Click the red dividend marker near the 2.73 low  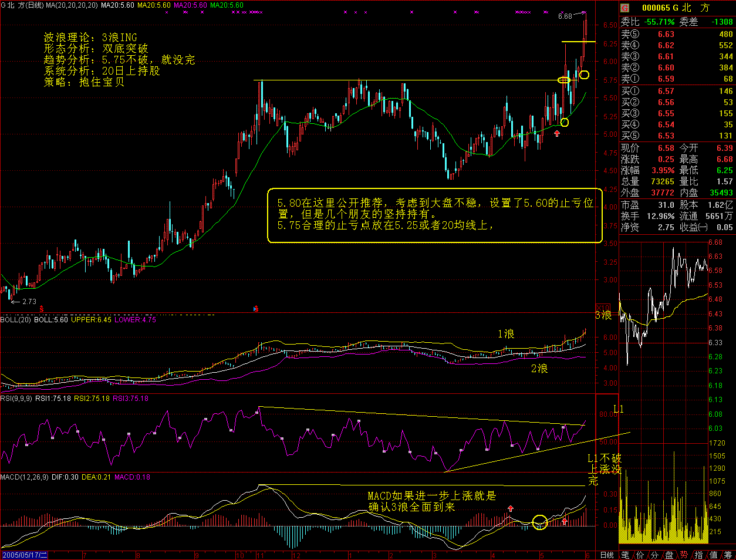[41, 308]
